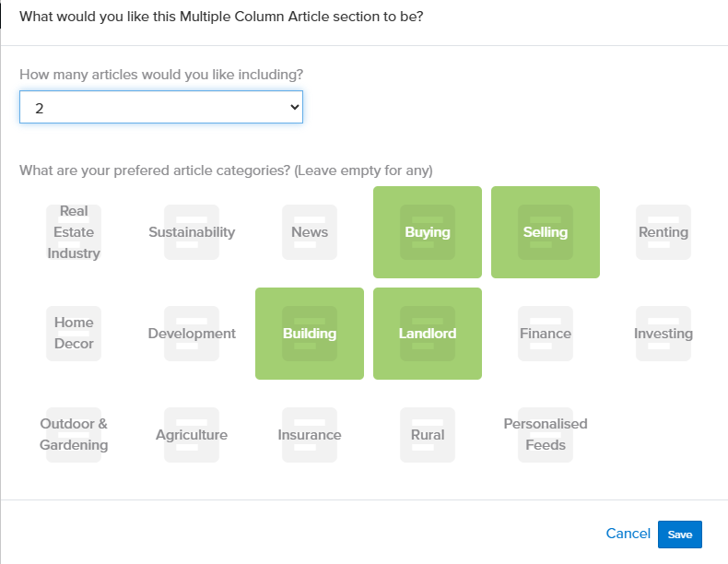Screen dimensions: 728x564
Task: Enable the News article category
Action: (310, 232)
